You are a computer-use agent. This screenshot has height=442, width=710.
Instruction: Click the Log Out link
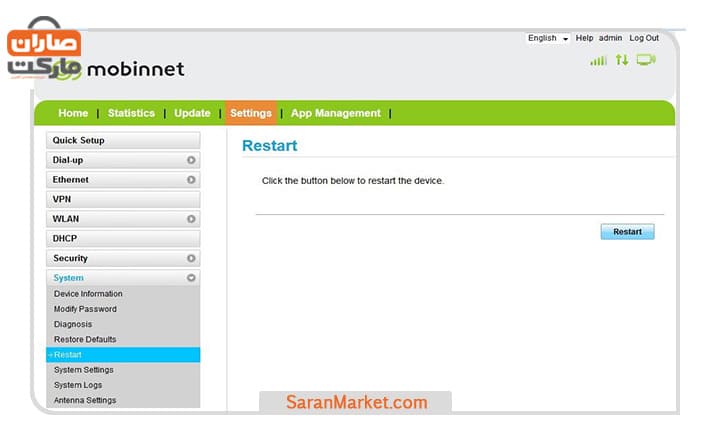[644, 38]
